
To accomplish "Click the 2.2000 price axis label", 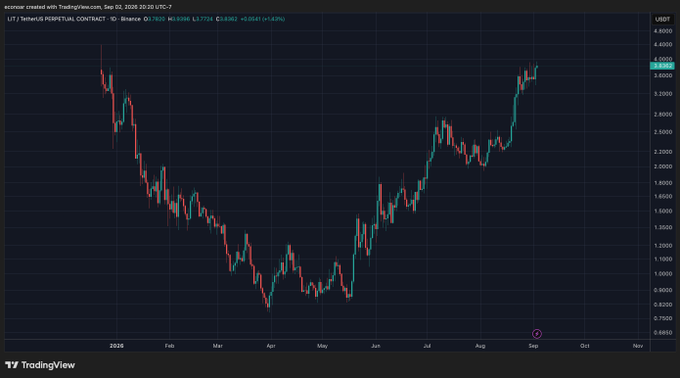I will pos(663,152).
